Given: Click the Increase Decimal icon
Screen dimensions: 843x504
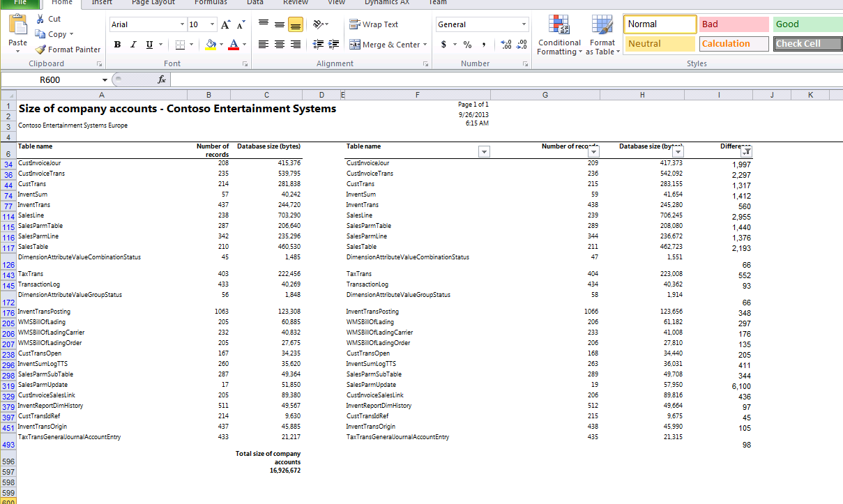Looking at the screenshot, I should [x=506, y=45].
